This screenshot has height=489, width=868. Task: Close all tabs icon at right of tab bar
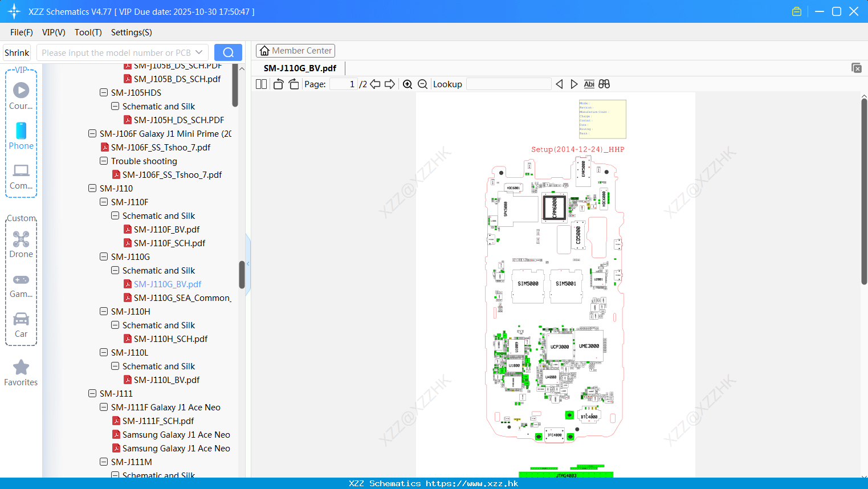pyautogui.click(x=857, y=68)
